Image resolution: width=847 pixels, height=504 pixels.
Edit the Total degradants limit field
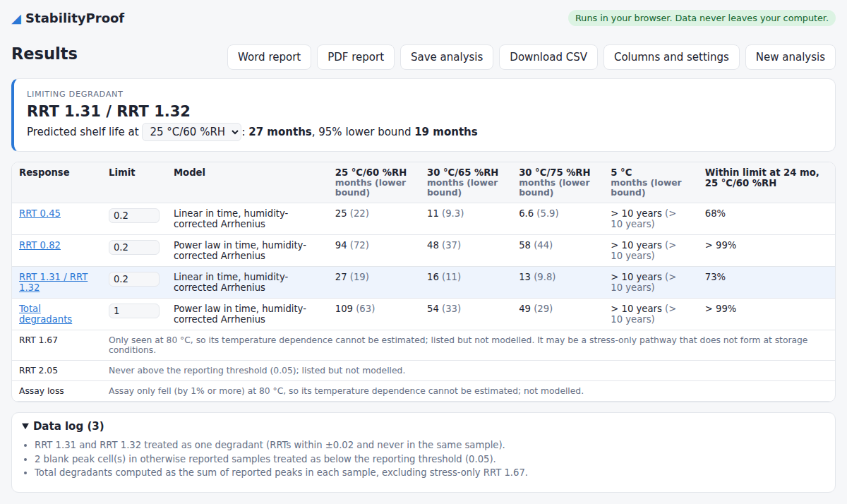134,311
